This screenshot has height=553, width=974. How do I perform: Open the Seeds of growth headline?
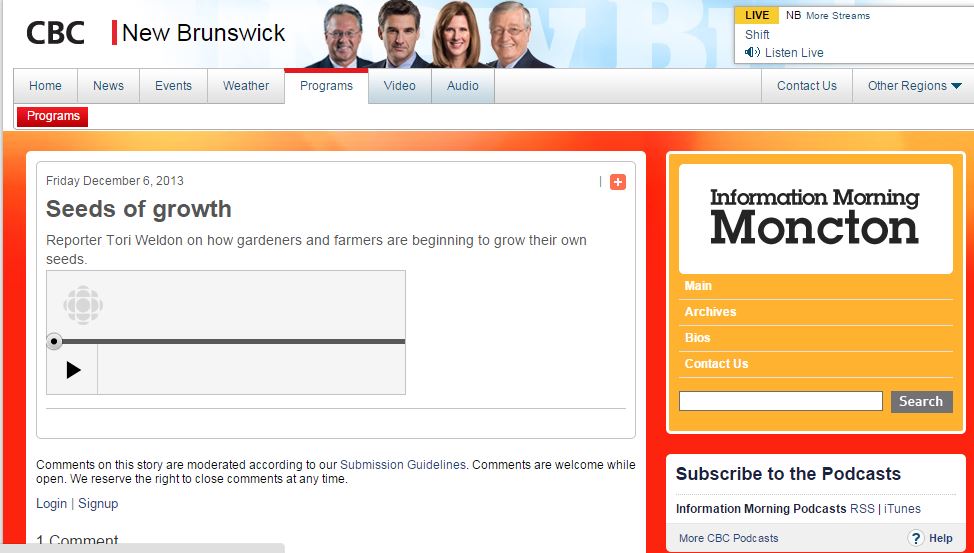(139, 209)
